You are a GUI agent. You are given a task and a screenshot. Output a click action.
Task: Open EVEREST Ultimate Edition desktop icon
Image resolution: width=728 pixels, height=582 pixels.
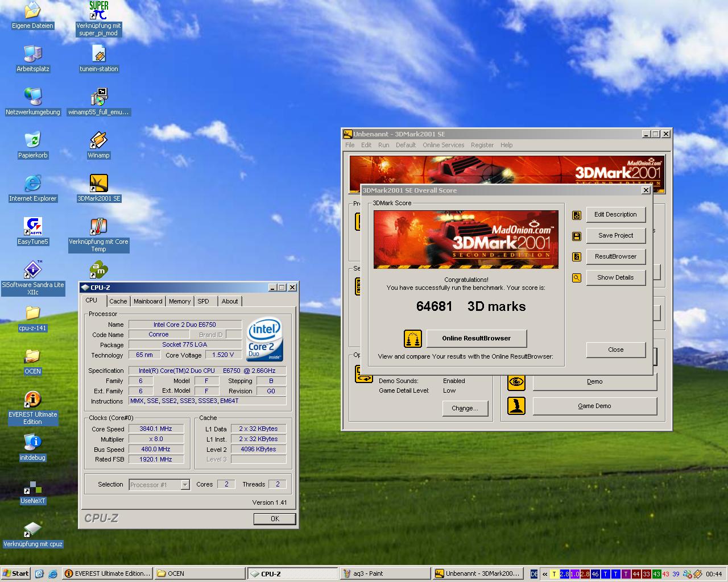coord(32,400)
